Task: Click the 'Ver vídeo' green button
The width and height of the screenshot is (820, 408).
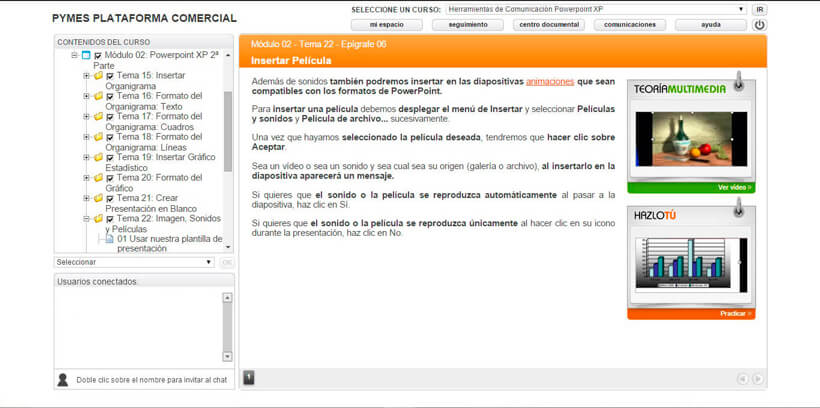Action: pyautogui.click(x=691, y=187)
